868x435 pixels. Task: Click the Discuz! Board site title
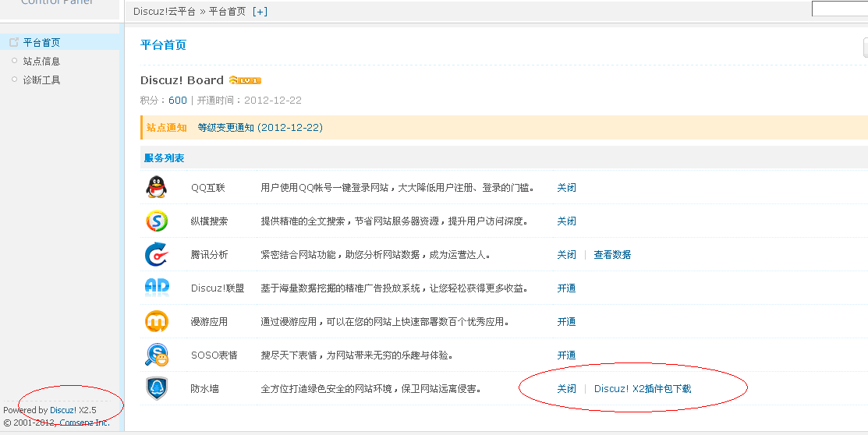(x=182, y=80)
